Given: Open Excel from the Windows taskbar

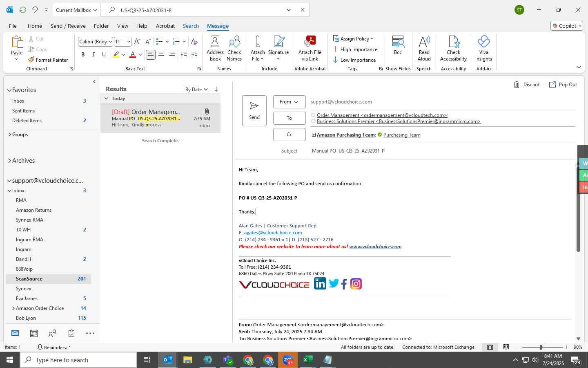Looking at the screenshot, I should 307,360.
